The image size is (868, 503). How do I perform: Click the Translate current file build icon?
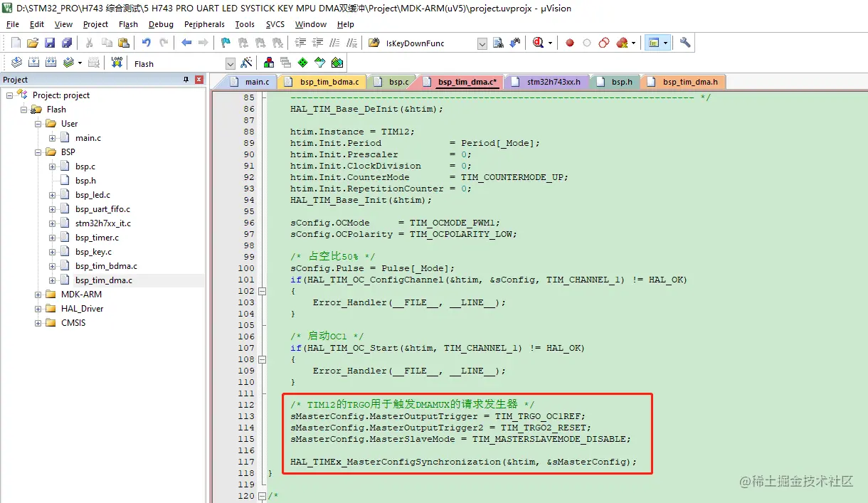pos(16,63)
